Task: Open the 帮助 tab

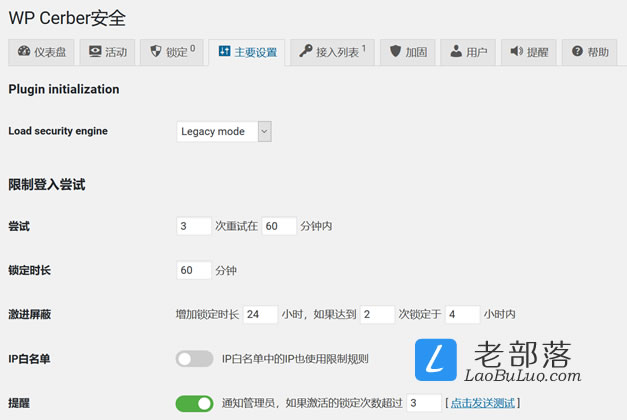Action: (x=589, y=52)
